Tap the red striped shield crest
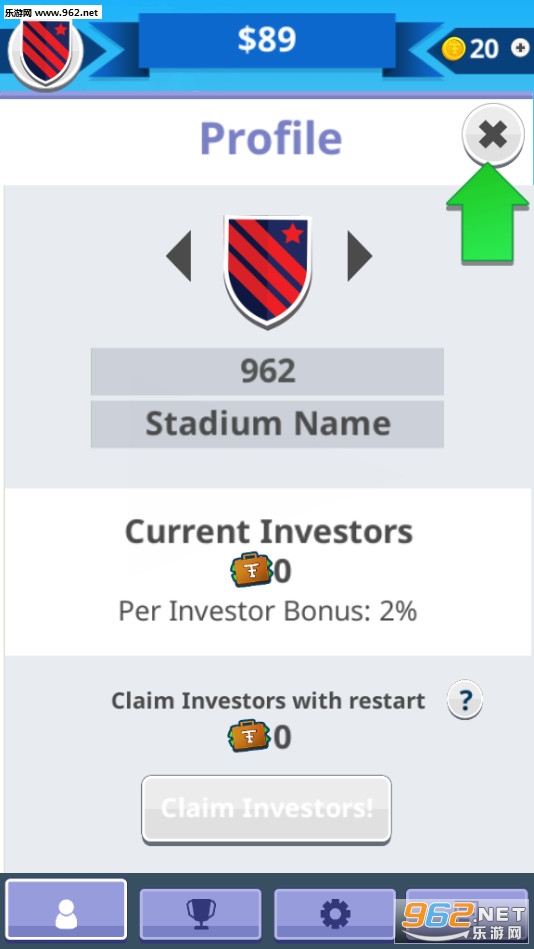Viewport: 534px width, 949px height. 268,272
